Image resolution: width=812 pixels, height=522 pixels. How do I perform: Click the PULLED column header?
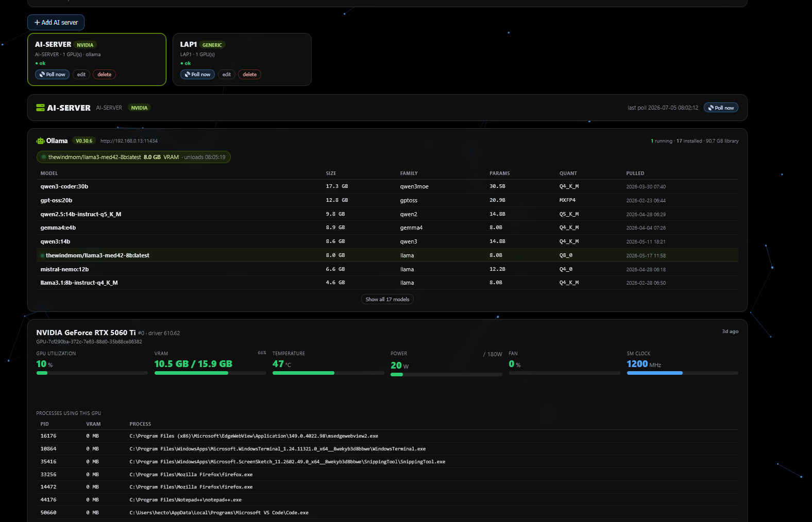click(x=635, y=173)
